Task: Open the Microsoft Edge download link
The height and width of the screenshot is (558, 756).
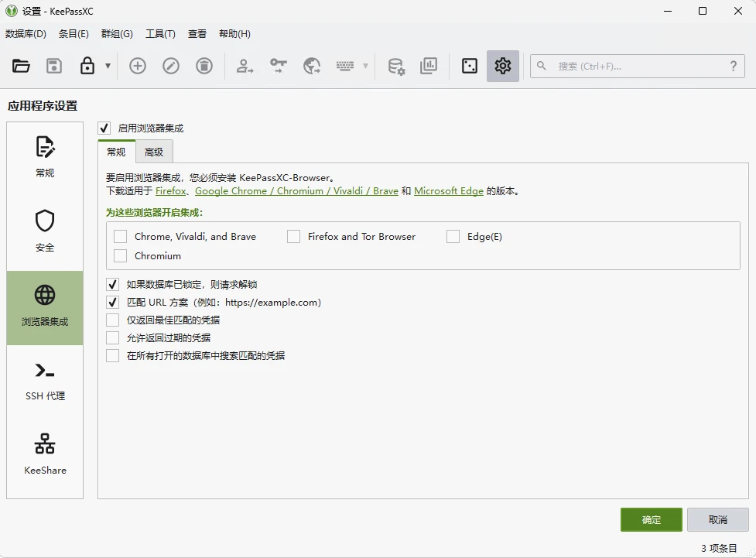Action: 448,191
